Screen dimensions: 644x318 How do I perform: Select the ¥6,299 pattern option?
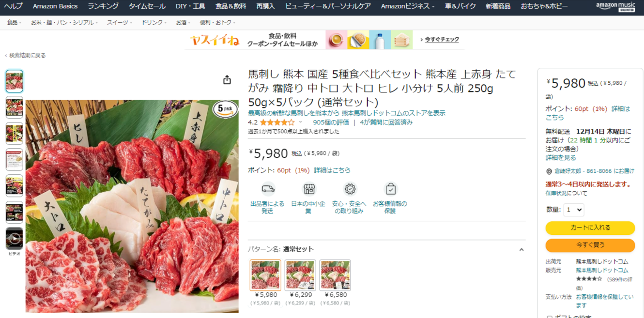[300, 275]
